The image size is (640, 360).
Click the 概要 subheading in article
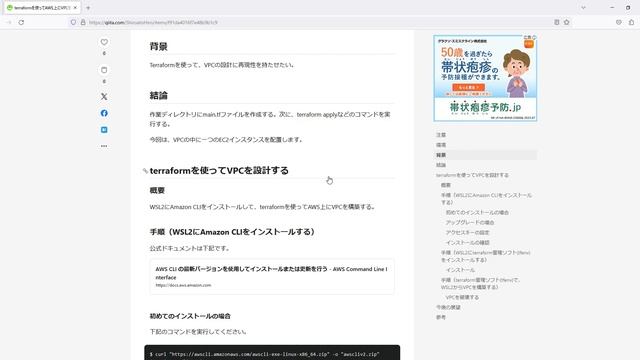(x=157, y=191)
